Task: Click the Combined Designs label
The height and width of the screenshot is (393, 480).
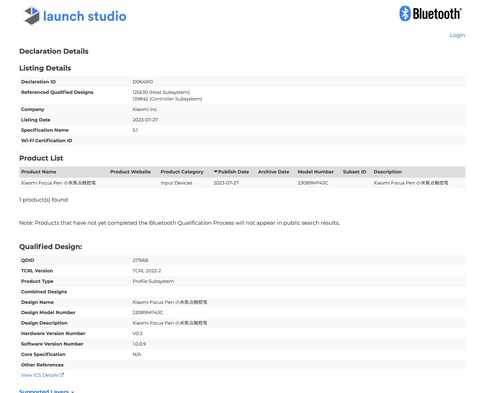Action: click(44, 292)
